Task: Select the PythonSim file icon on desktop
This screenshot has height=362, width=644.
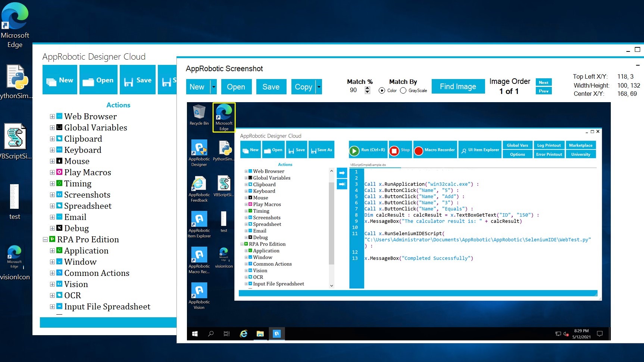Action: coord(16,82)
